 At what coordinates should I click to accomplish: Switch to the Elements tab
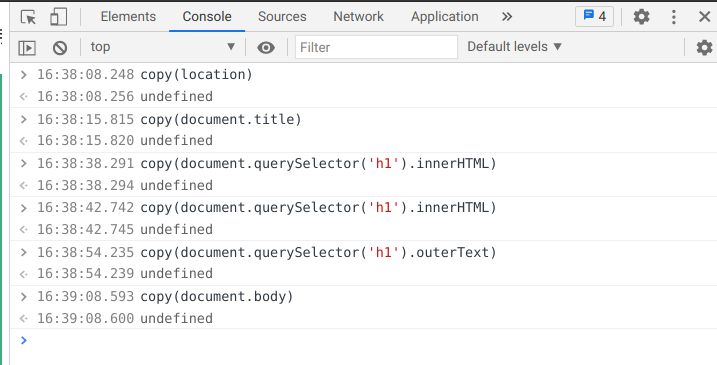pyautogui.click(x=128, y=17)
